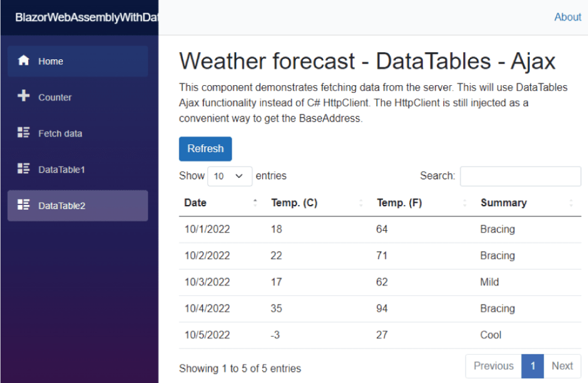Click the DataTable2 table icon

tap(23, 204)
